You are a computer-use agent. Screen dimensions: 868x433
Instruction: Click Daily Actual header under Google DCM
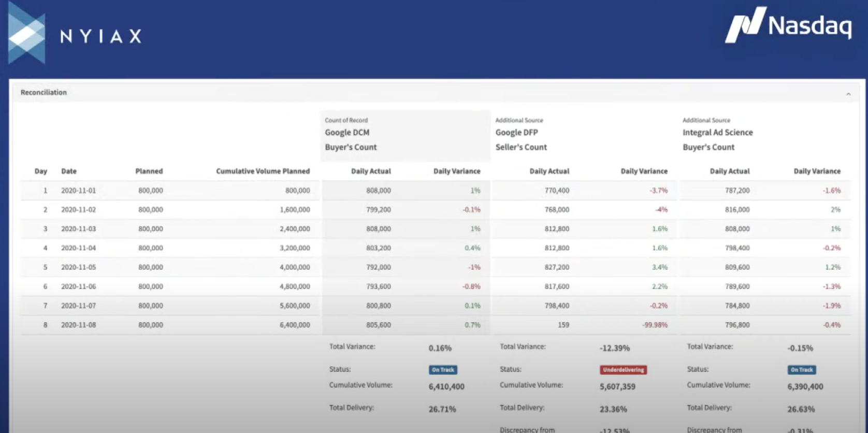click(x=371, y=171)
